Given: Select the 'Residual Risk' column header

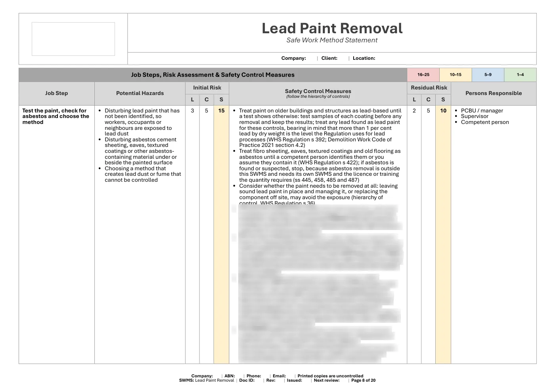Looking at the screenshot, I should point(429,88).
